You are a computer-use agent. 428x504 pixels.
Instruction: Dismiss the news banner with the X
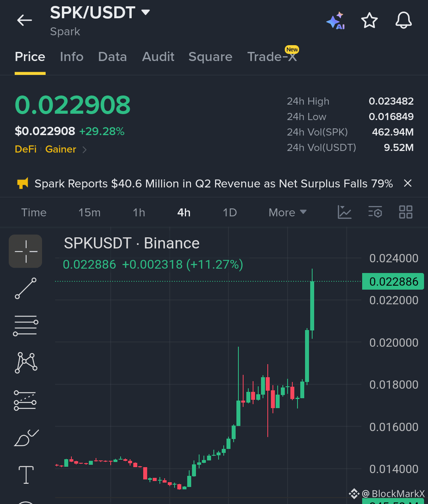coord(407,183)
